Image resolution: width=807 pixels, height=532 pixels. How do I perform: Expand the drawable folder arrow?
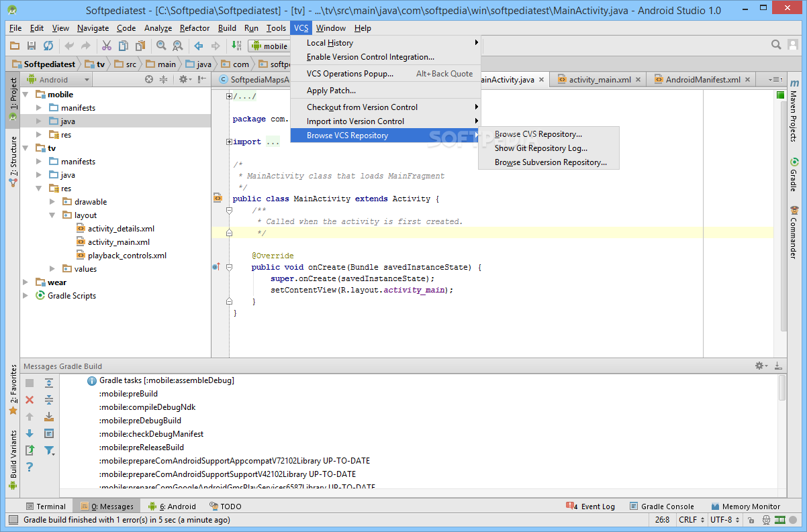[x=52, y=202]
